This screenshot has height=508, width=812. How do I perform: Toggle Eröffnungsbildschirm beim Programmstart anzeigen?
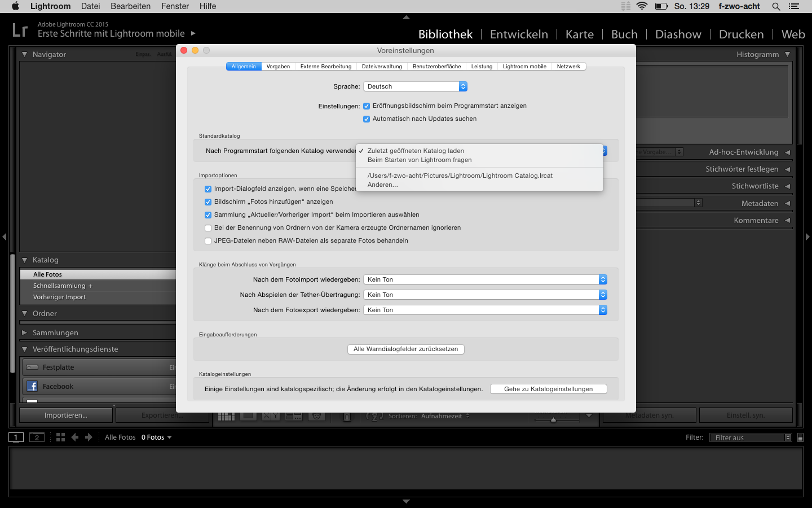tap(367, 106)
